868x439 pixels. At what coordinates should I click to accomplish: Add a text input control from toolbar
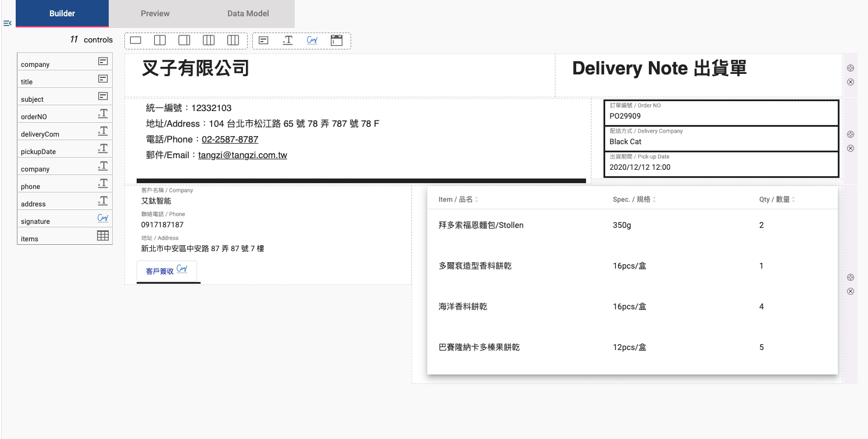[x=288, y=41]
